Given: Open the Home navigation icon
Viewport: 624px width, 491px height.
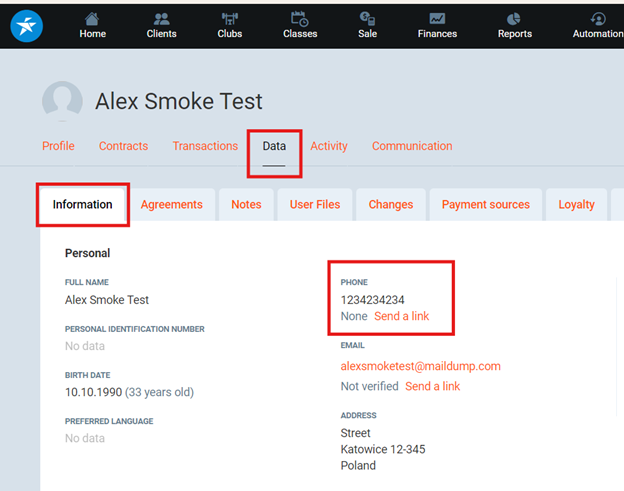Looking at the screenshot, I should [92, 19].
